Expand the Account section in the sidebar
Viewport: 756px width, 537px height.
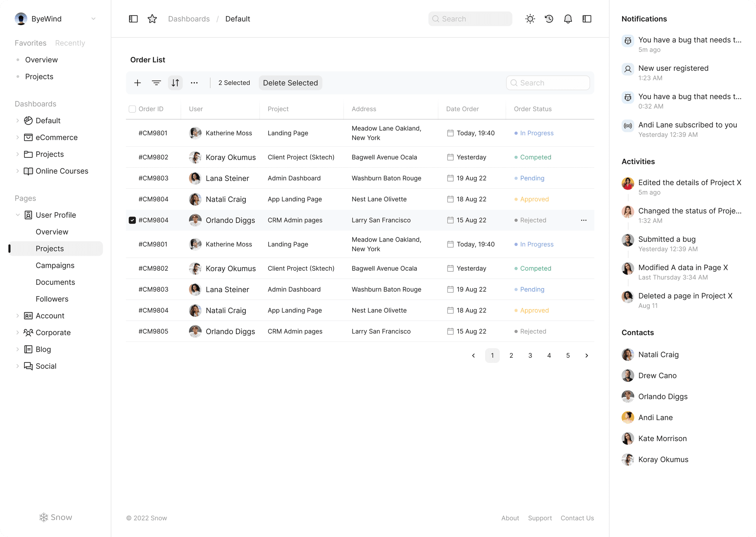(x=18, y=316)
